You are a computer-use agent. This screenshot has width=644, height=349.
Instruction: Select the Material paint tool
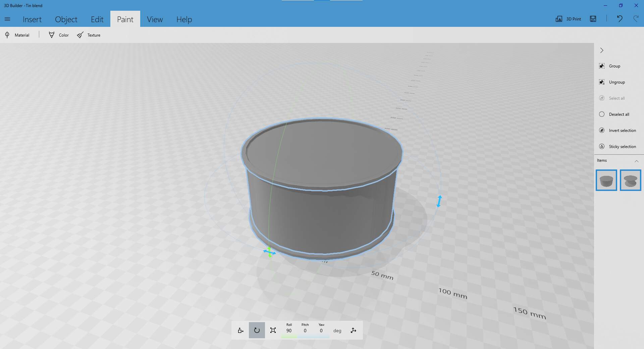point(17,35)
